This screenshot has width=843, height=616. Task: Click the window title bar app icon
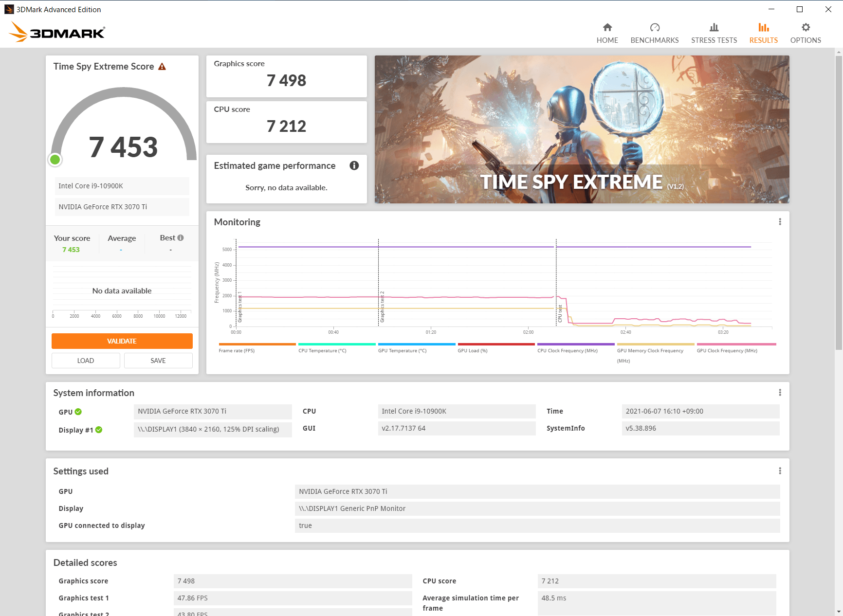9,9
